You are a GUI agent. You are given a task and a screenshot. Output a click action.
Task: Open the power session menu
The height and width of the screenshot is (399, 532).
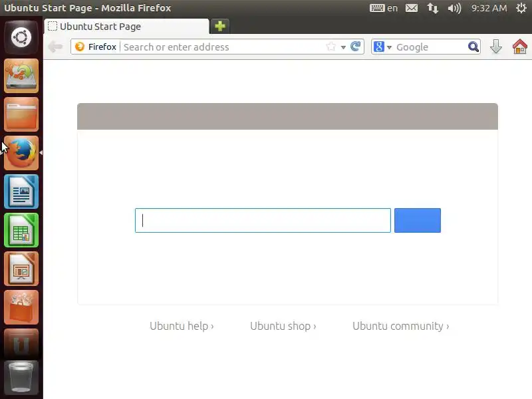tap(521, 8)
